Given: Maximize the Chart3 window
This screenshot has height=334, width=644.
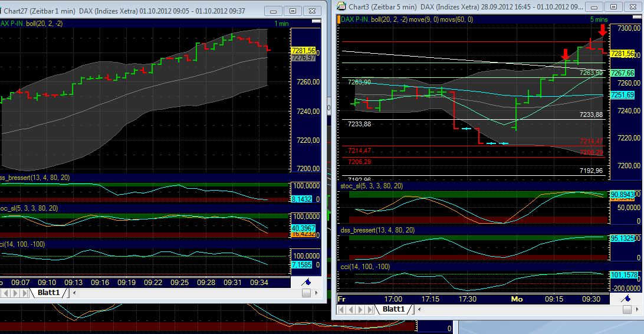Looking at the screenshot, I should coord(613,7).
